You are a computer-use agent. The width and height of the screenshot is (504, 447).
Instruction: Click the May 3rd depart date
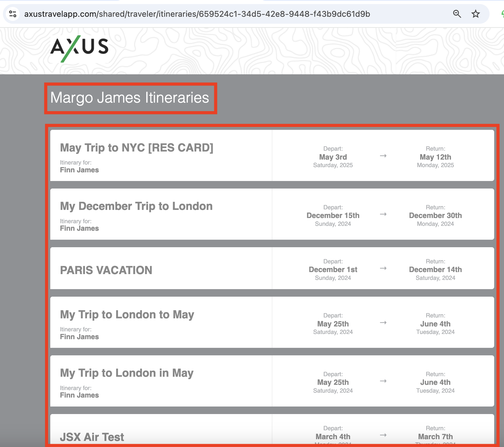[x=333, y=157]
